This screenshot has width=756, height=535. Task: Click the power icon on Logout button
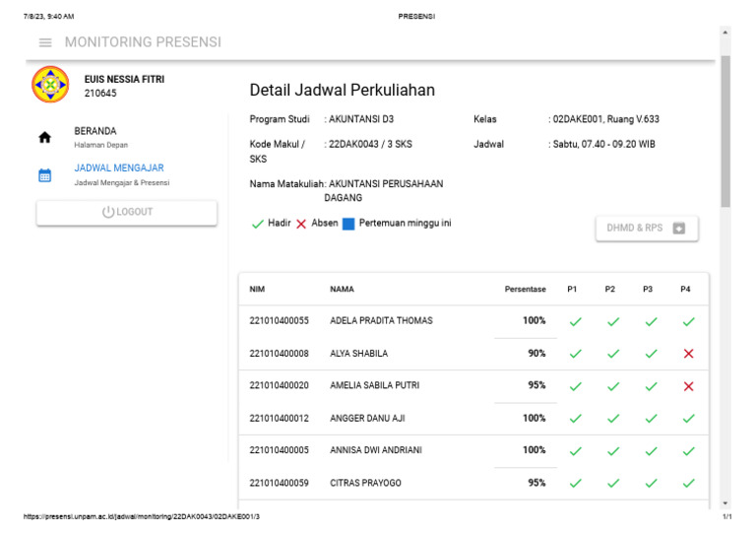pyautogui.click(x=108, y=212)
